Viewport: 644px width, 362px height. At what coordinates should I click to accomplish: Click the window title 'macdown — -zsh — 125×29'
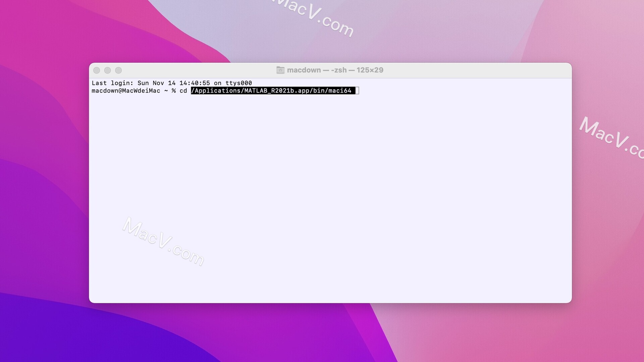pyautogui.click(x=335, y=70)
